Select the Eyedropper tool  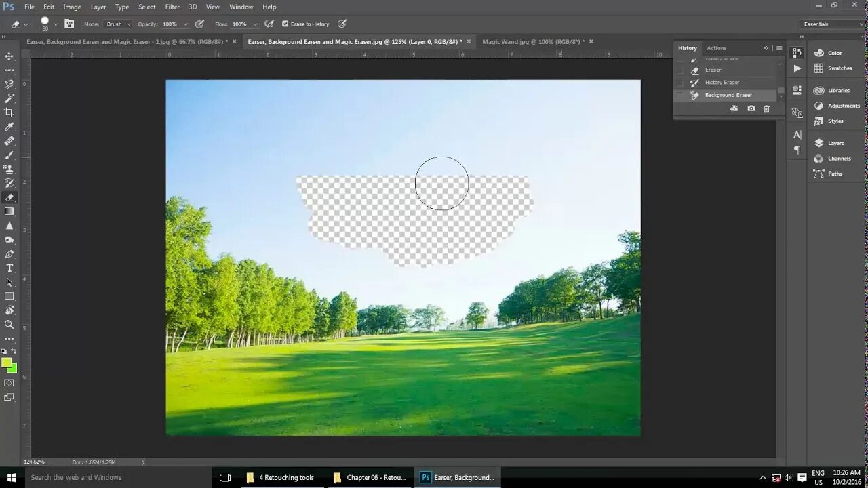tap(9, 127)
